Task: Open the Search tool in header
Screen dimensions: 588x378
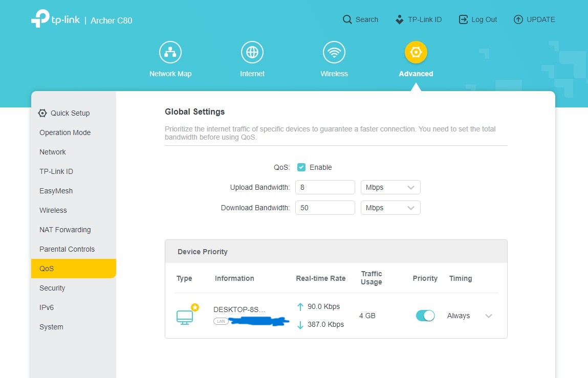Action: tap(360, 19)
